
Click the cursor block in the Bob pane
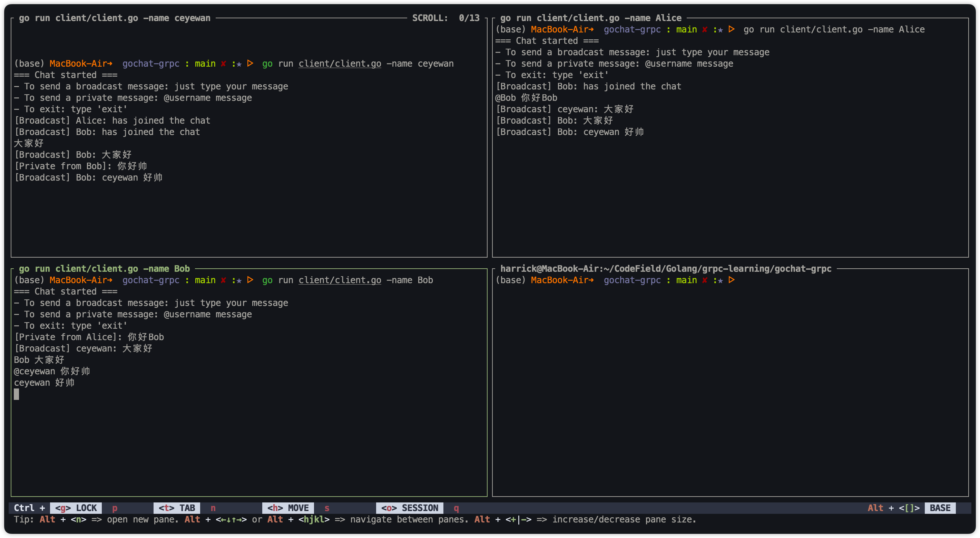click(x=16, y=394)
